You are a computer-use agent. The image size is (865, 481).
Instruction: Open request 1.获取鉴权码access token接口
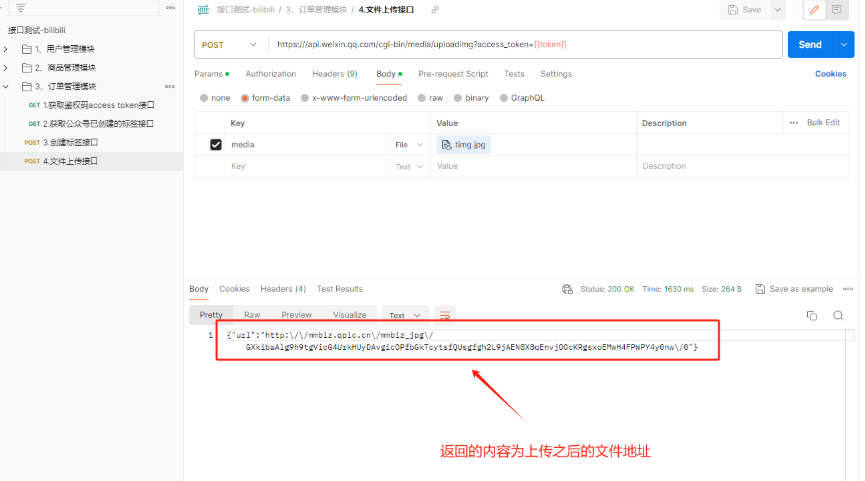click(x=92, y=105)
